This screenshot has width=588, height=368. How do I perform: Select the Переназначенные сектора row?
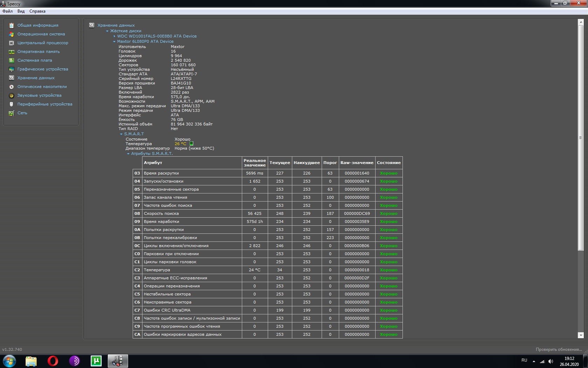pyautogui.click(x=268, y=189)
